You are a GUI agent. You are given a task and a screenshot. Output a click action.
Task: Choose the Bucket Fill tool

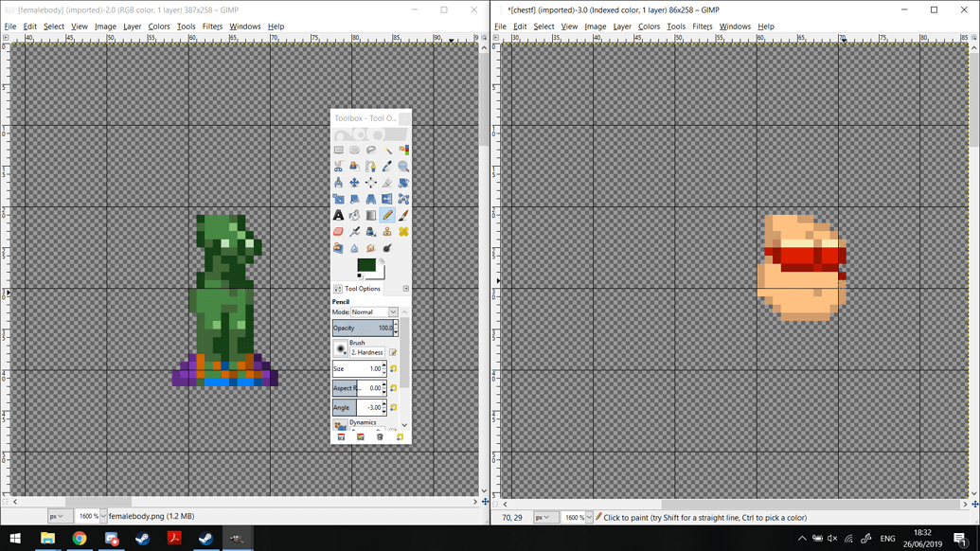pos(354,215)
